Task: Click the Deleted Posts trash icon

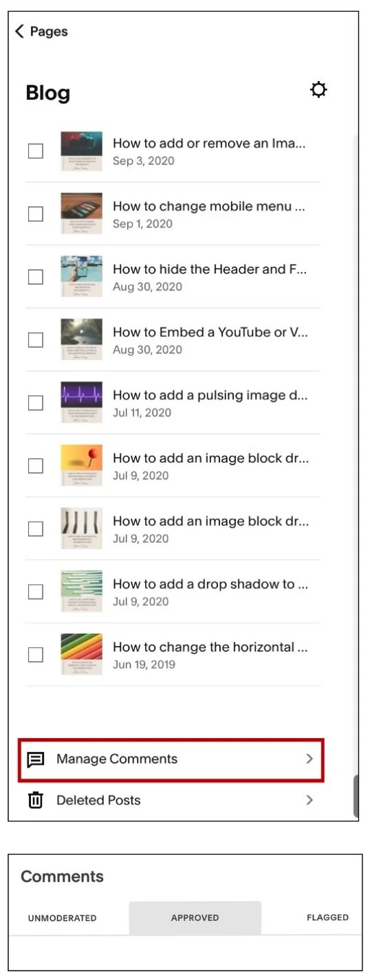Action: pos(35,800)
